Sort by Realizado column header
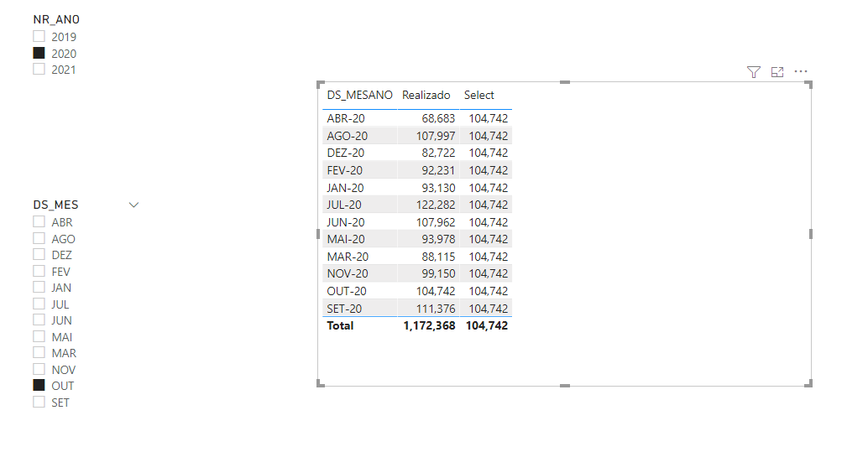Screen dimensions: 868x452 coord(426,95)
